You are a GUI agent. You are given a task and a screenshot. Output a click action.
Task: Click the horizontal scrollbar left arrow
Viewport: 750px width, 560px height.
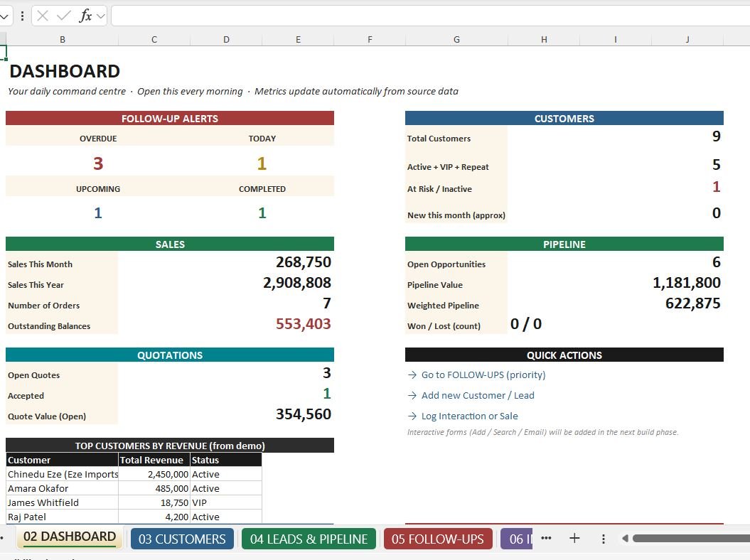tap(625, 539)
